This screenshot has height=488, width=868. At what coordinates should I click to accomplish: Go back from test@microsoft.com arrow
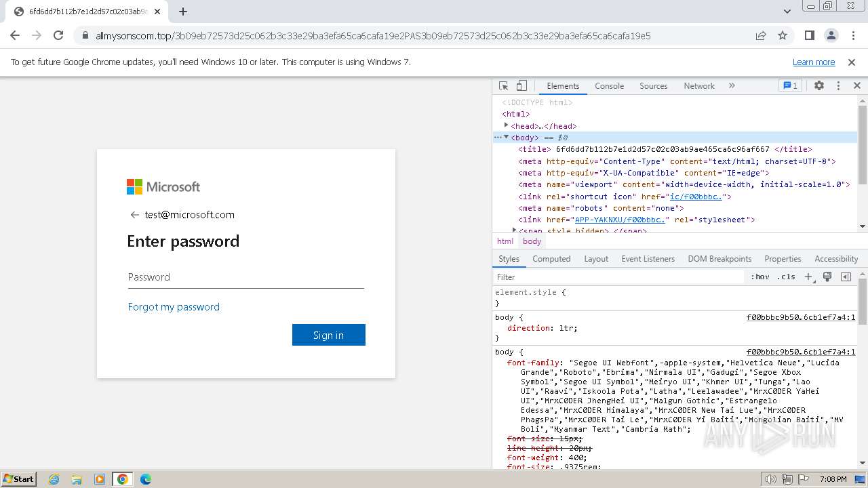[x=134, y=215]
